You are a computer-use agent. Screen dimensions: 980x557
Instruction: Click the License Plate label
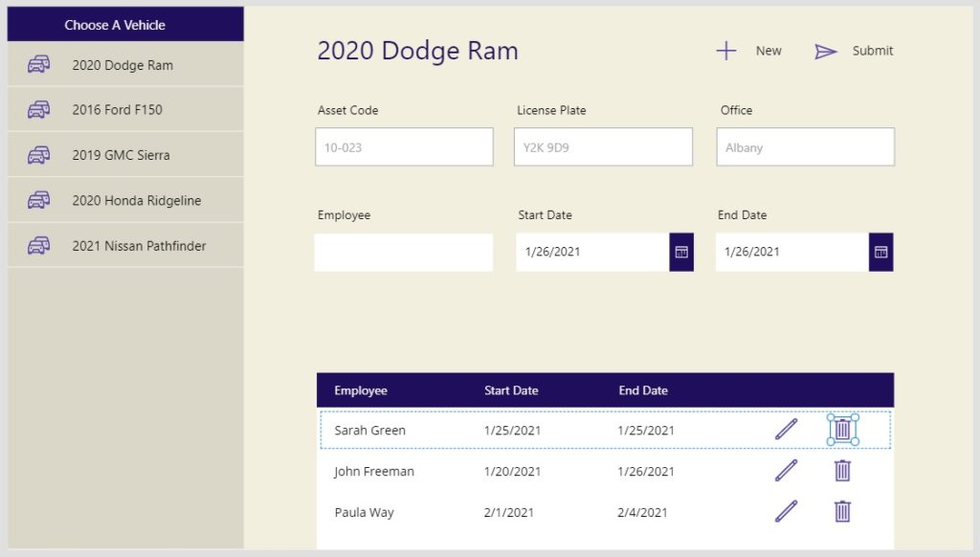[551, 110]
